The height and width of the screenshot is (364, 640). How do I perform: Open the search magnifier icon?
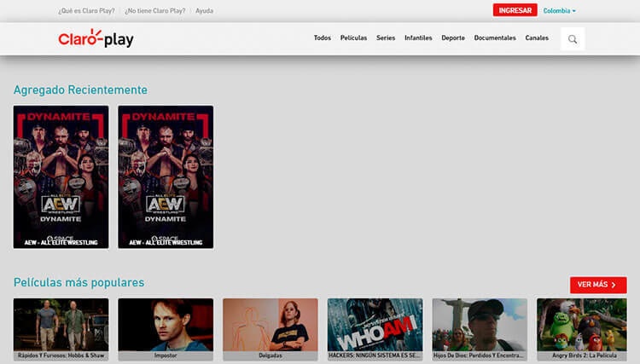pyautogui.click(x=573, y=39)
